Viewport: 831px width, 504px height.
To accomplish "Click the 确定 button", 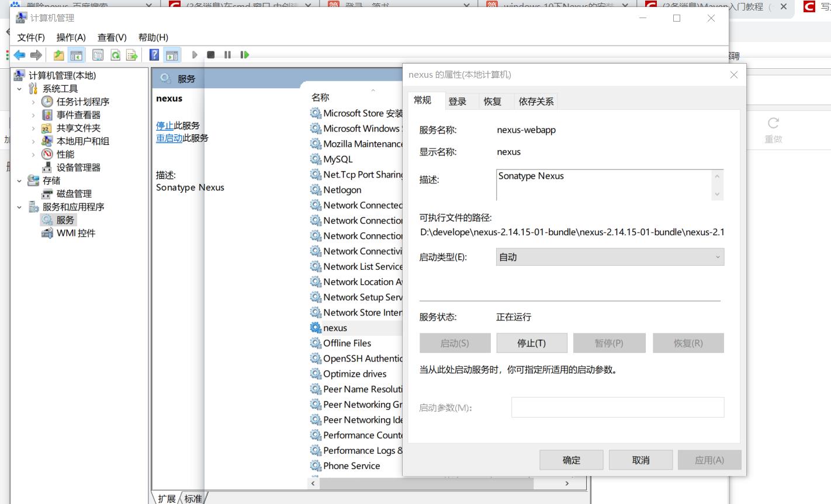I will point(572,460).
